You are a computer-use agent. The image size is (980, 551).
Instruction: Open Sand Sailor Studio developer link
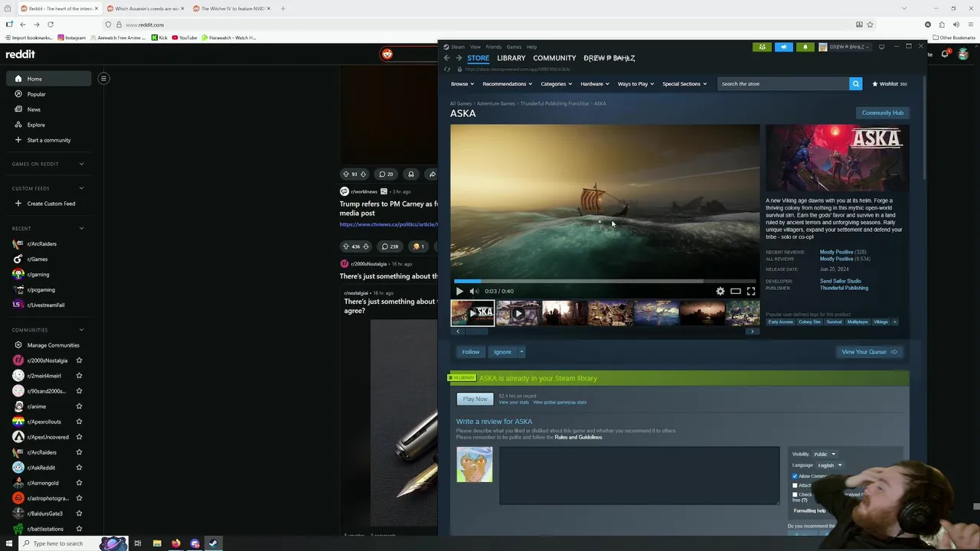841,281
